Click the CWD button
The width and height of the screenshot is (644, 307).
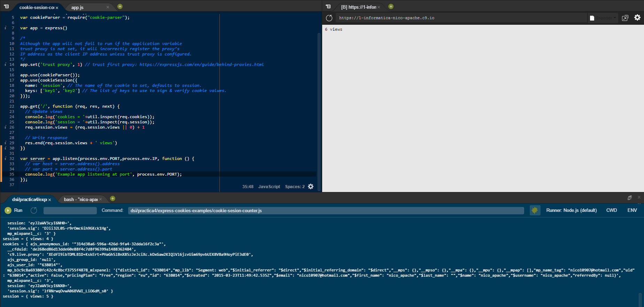[x=612, y=210]
